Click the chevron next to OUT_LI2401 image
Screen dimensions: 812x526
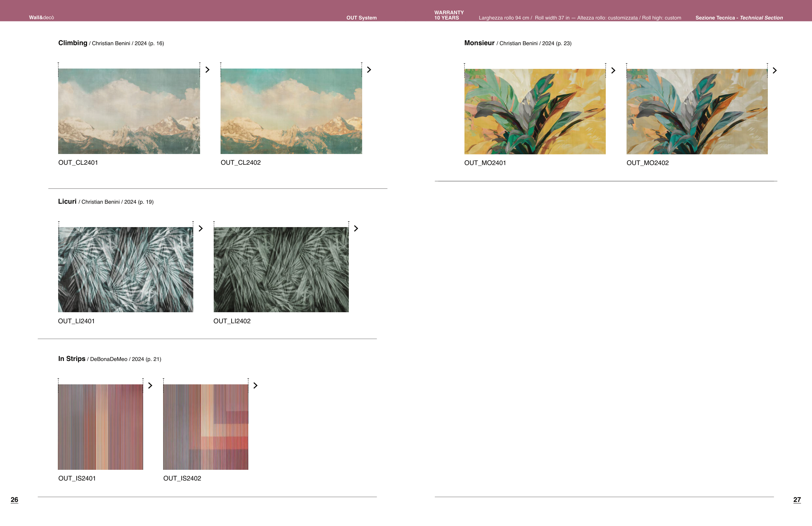click(201, 228)
